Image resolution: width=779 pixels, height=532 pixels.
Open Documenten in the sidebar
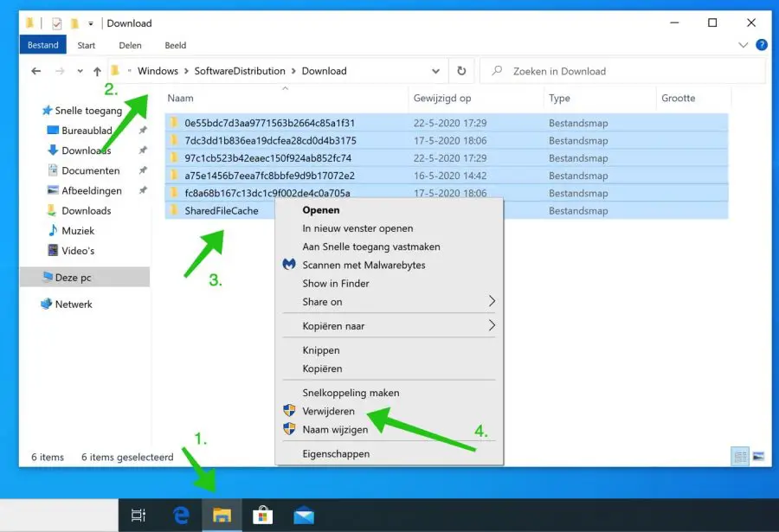pos(90,170)
